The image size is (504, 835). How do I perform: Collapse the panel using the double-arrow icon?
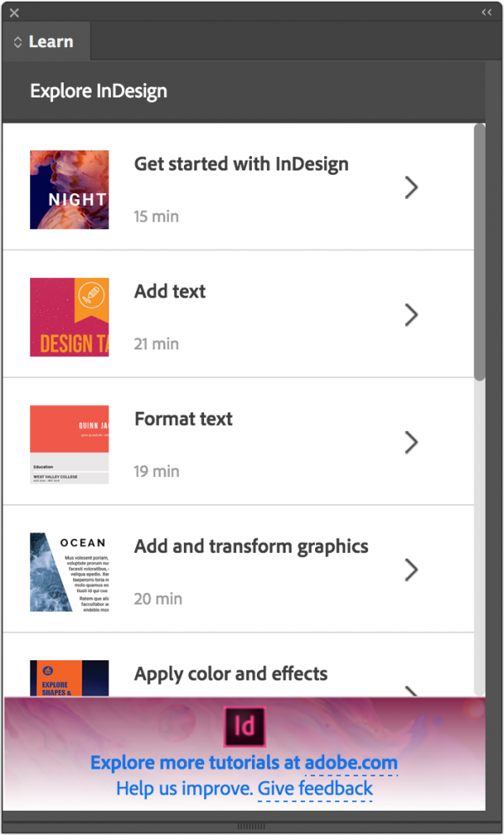coord(486,12)
